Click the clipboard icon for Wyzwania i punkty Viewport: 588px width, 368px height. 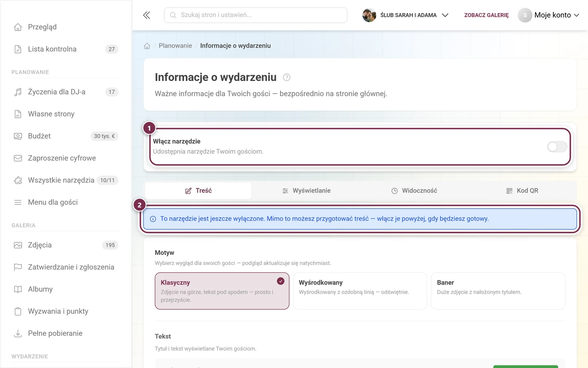pyautogui.click(x=18, y=312)
